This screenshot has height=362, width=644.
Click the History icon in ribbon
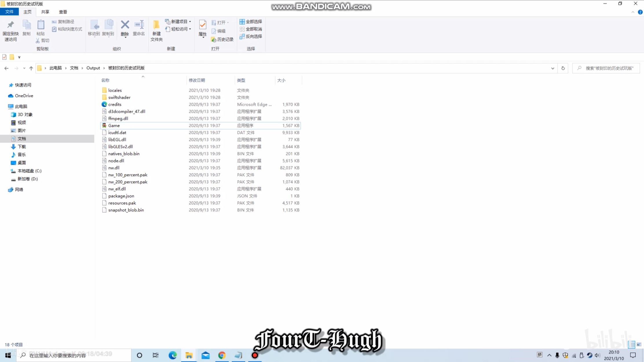222,39
